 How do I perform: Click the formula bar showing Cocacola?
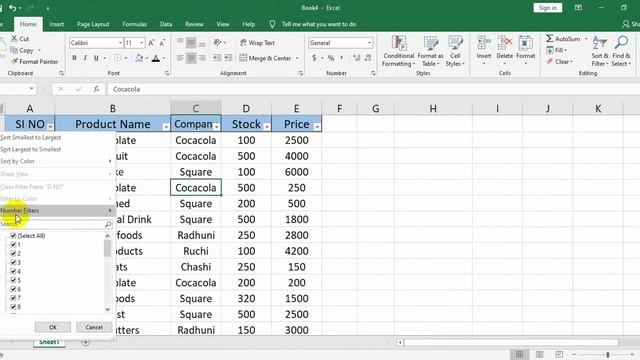pyautogui.click(x=373, y=89)
